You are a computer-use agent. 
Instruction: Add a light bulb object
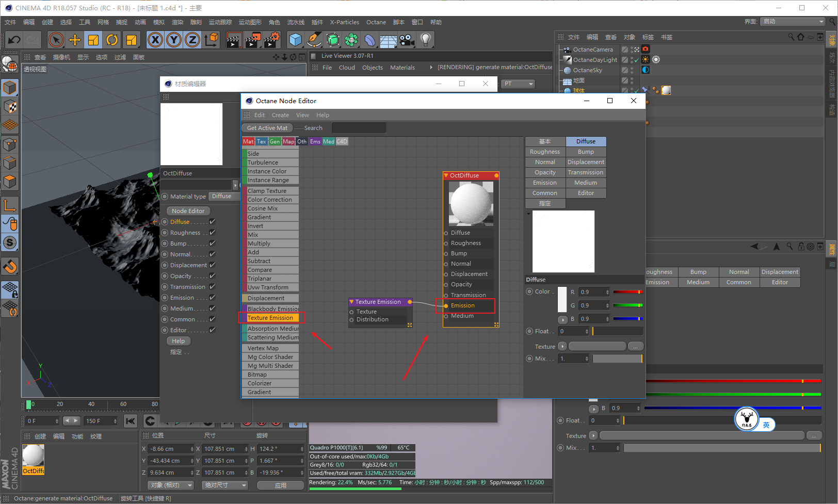coord(426,40)
